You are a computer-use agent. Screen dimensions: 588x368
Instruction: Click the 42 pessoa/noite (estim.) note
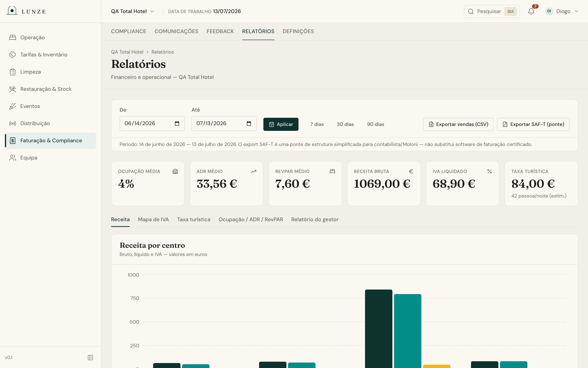pyautogui.click(x=539, y=196)
